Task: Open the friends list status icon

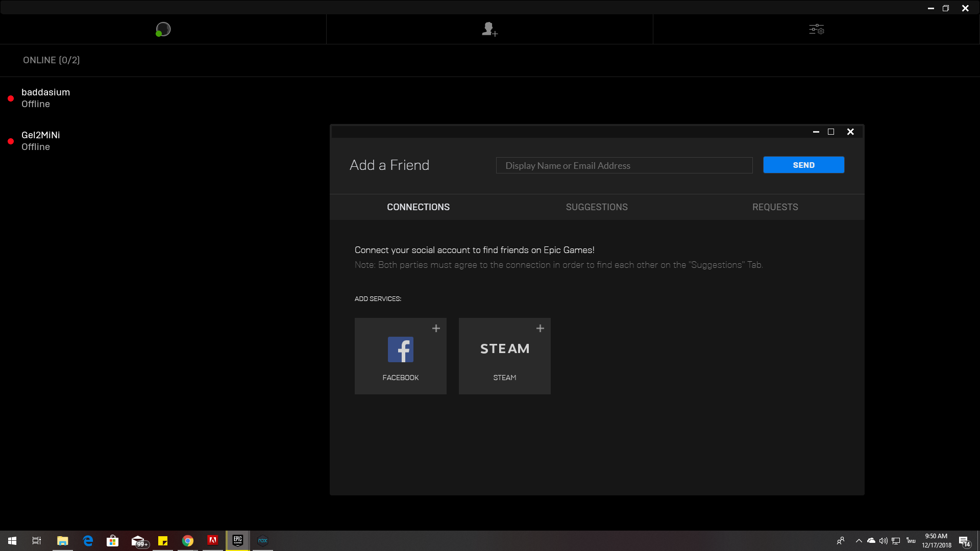Action: pos(163,29)
